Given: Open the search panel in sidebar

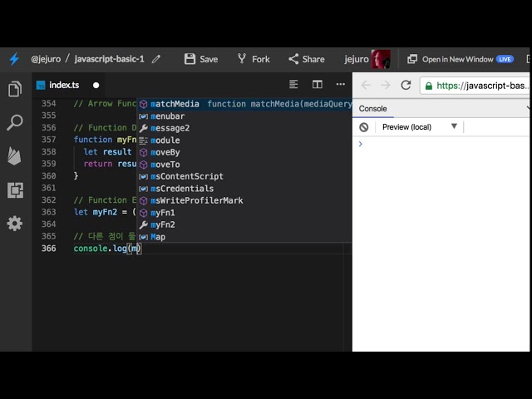Looking at the screenshot, I should 15,123.
